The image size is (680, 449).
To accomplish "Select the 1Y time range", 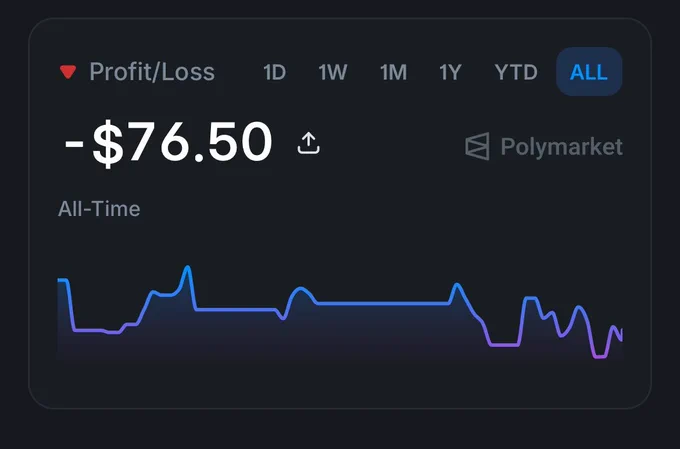I will [x=450, y=72].
